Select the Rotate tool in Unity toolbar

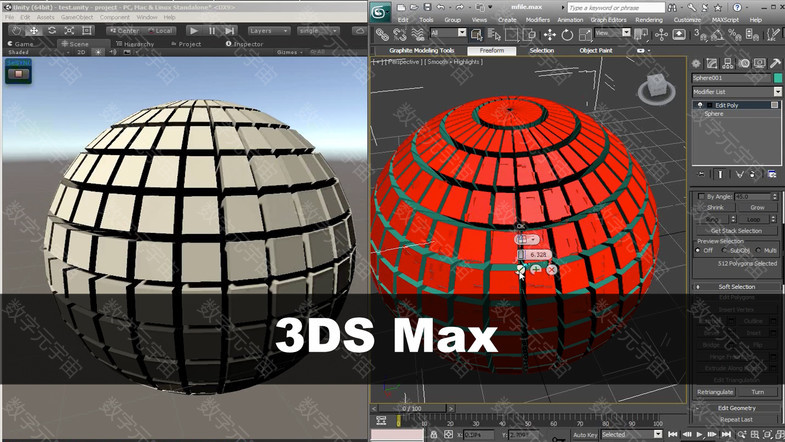[x=52, y=31]
